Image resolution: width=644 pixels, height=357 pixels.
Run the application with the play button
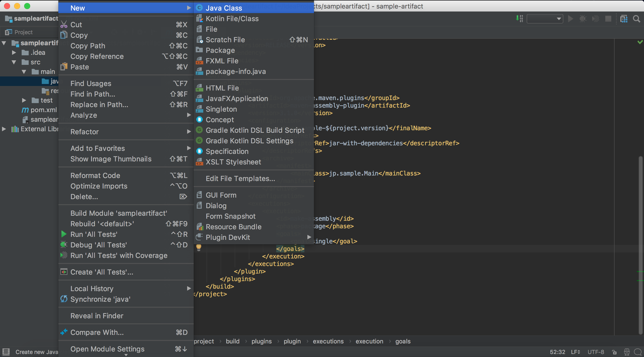[x=571, y=19]
